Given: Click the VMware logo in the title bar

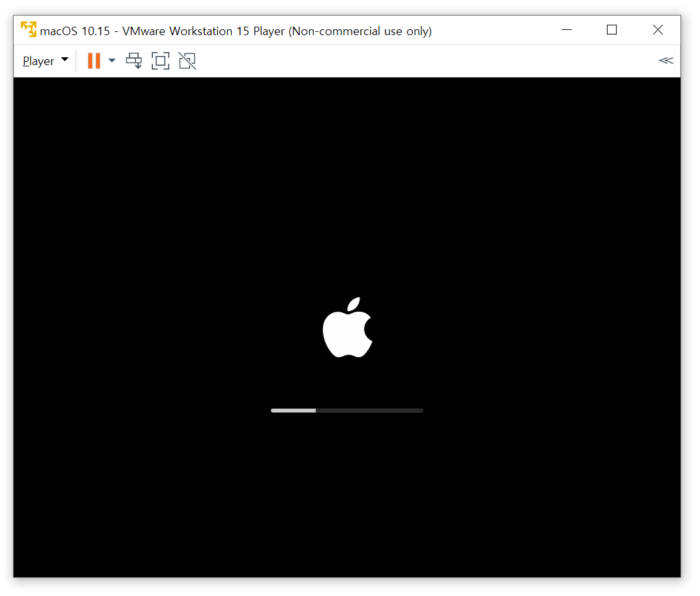Looking at the screenshot, I should (x=29, y=30).
